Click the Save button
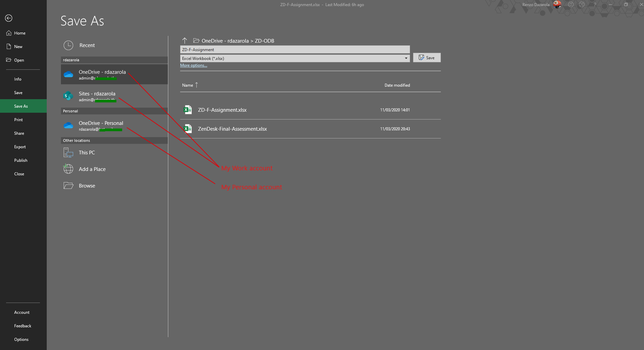The height and width of the screenshot is (350, 644). [427, 58]
